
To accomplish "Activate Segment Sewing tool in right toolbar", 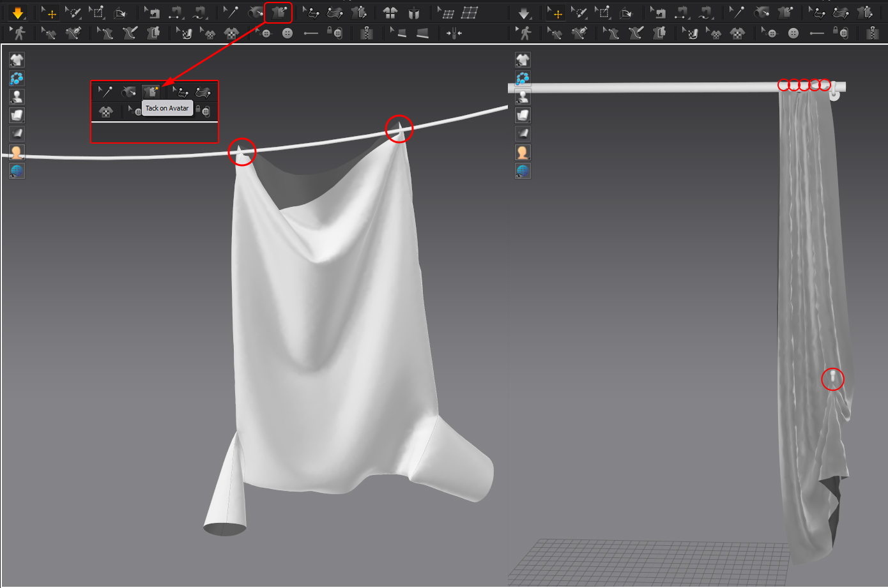I will click(682, 12).
